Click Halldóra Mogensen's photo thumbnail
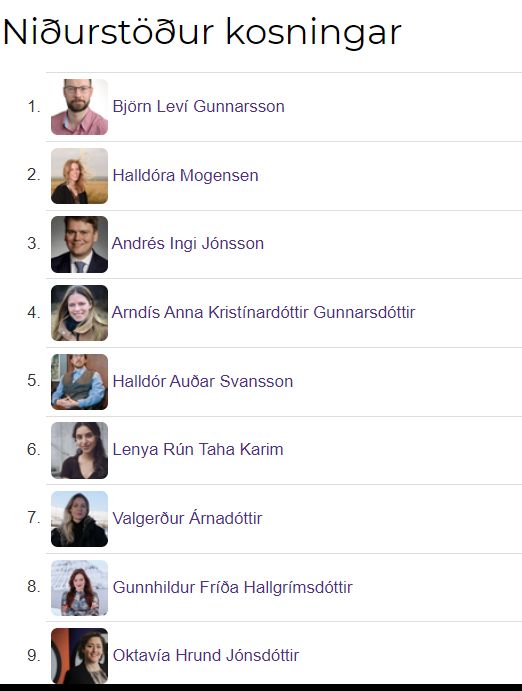The width and height of the screenshot is (522, 691). [x=79, y=176]
